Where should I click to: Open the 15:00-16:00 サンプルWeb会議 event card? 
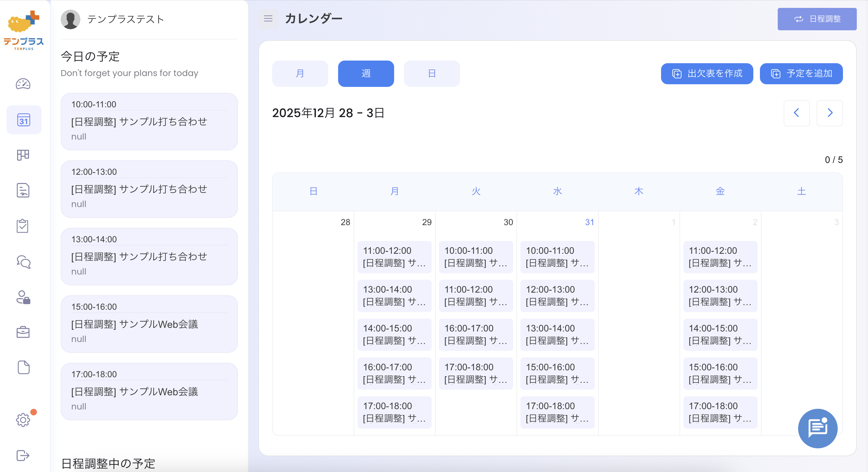149,324
